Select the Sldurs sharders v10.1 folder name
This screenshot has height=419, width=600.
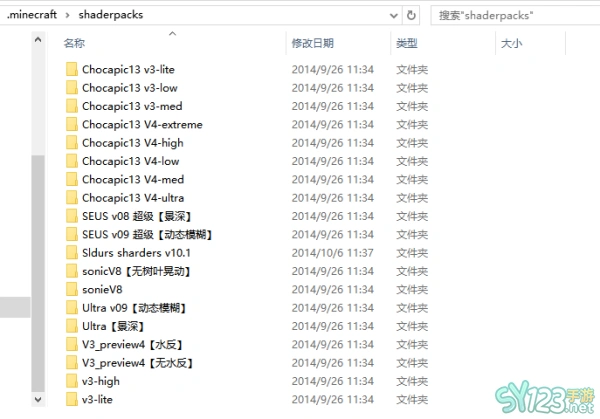(136, 253)
